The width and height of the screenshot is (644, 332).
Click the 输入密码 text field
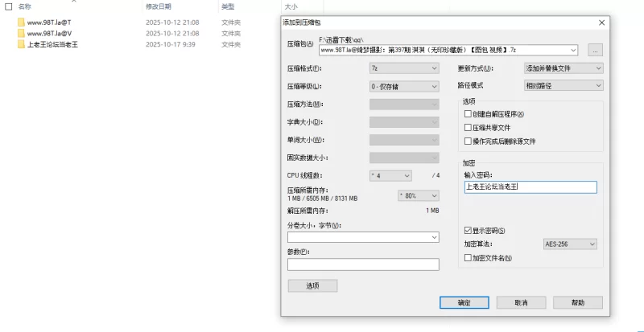(x=530, y=187)
